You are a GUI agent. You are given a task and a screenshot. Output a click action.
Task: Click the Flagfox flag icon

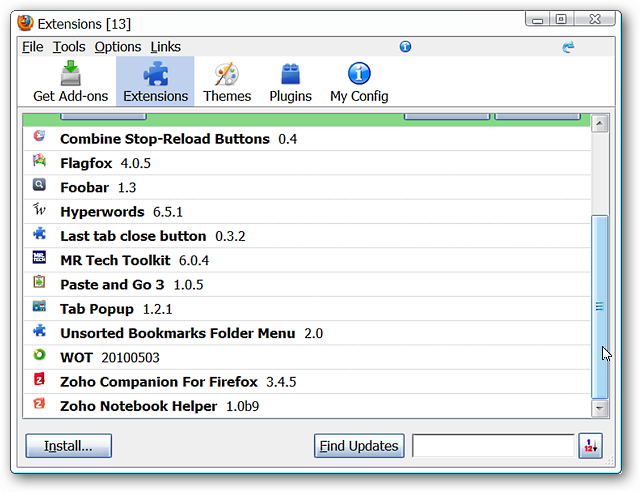(39, 160)
